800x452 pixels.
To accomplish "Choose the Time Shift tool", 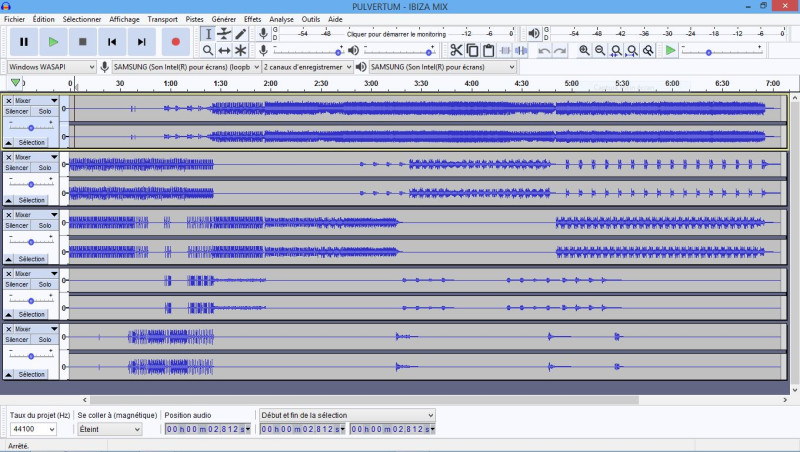I will point(224,50).
